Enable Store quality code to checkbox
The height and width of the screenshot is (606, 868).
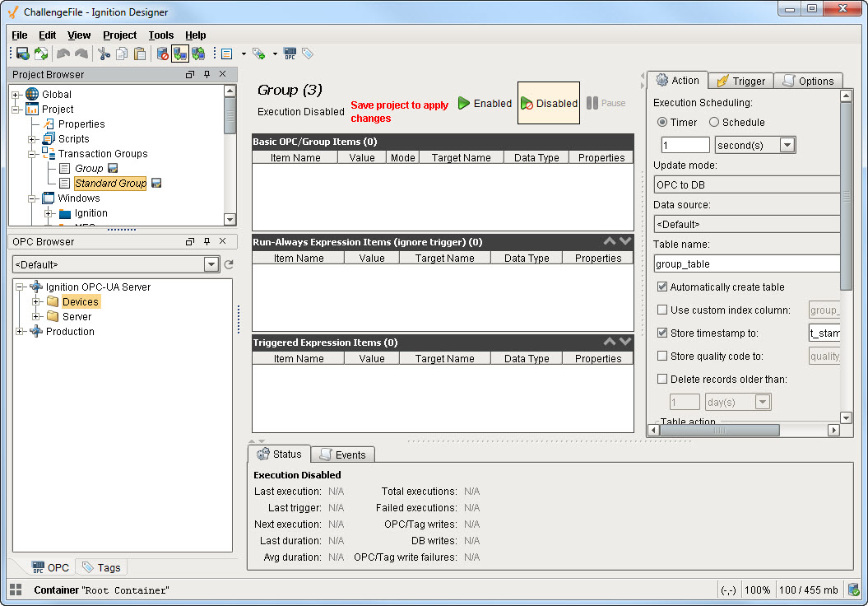point(662,357)
